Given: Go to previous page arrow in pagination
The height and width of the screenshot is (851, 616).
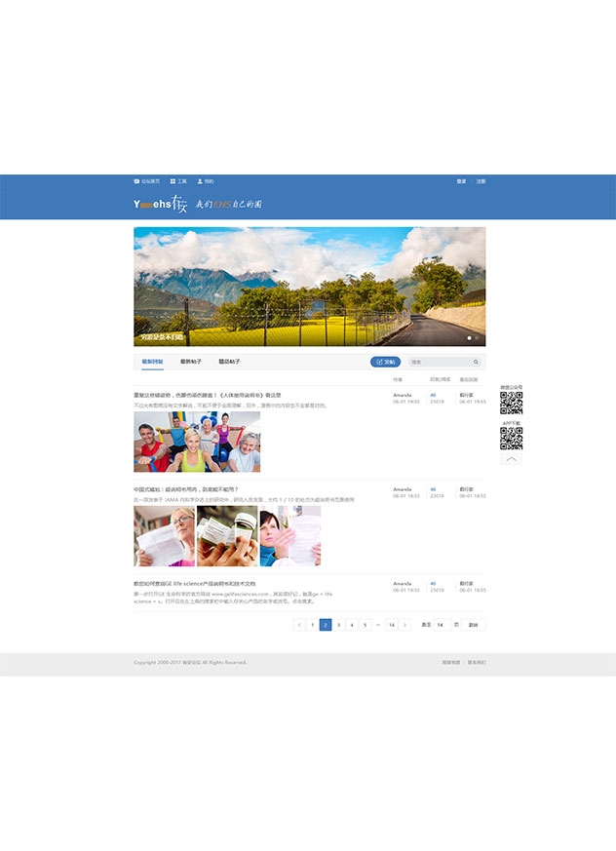Looking at the screenshot, I should coord(299,625).
